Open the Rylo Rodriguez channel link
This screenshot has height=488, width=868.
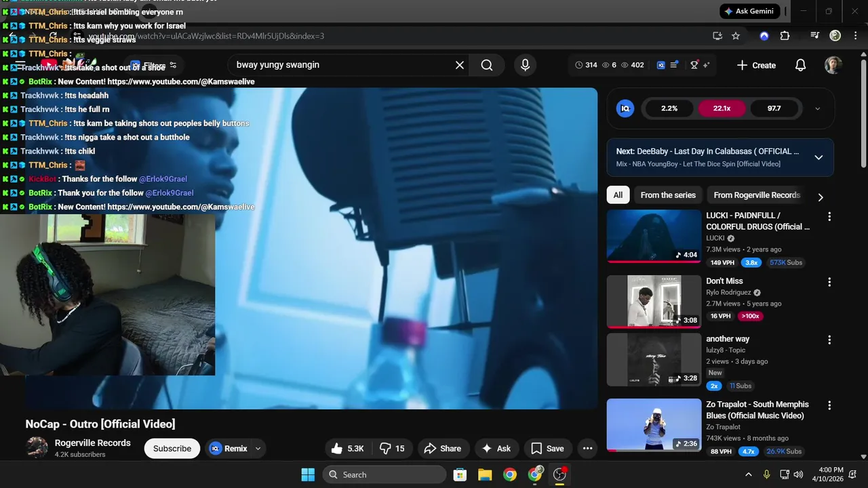[x=729, y=293]
